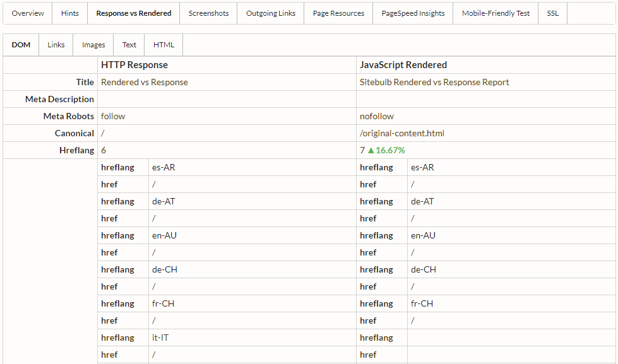Screen dimensions: 618x364
Task: Select the Response vs Rendered tab
Action: pyautogui.click(x=134, y=13)
